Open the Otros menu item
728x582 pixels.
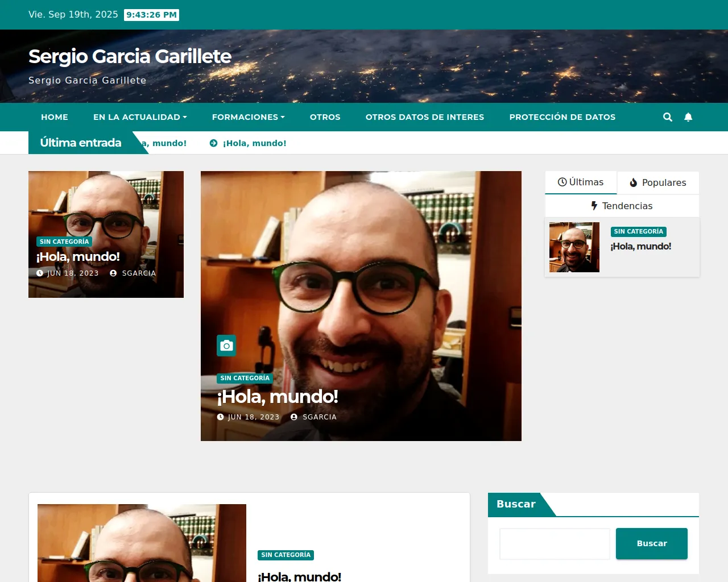tap(325, 117)
